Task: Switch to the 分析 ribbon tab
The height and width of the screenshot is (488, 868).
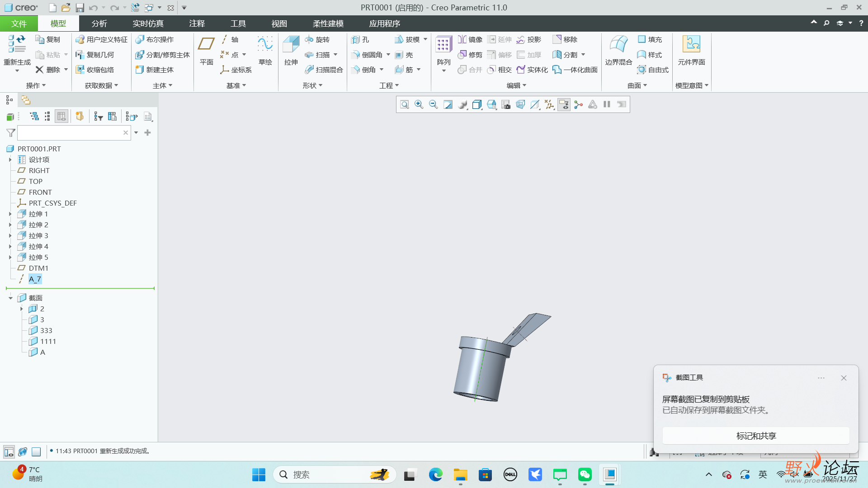Action: click(x=99, y=23)
